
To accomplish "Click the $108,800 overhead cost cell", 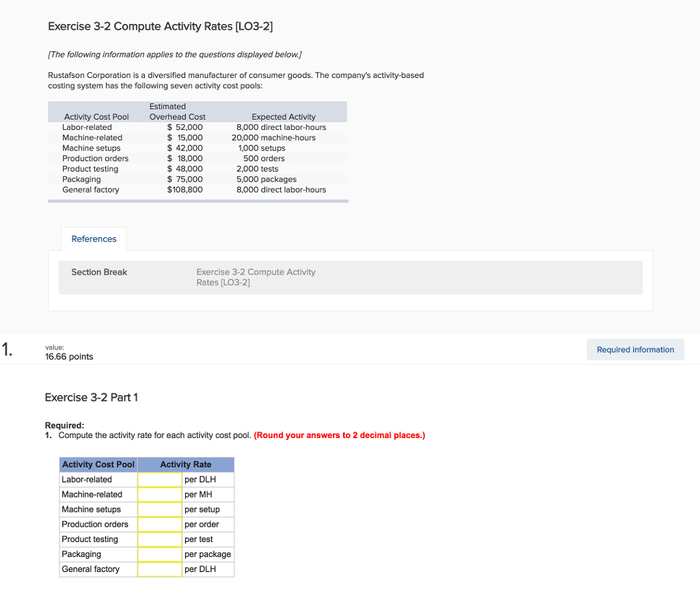I will 185,190.
